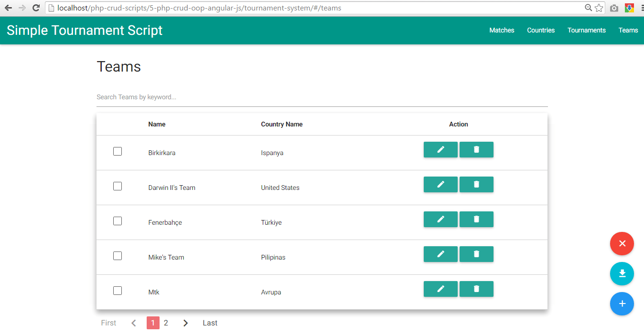This screenshot has height=335, width=644.
Task: Click the Search Teams by keyword field
Action: click(x=322, y=97)
